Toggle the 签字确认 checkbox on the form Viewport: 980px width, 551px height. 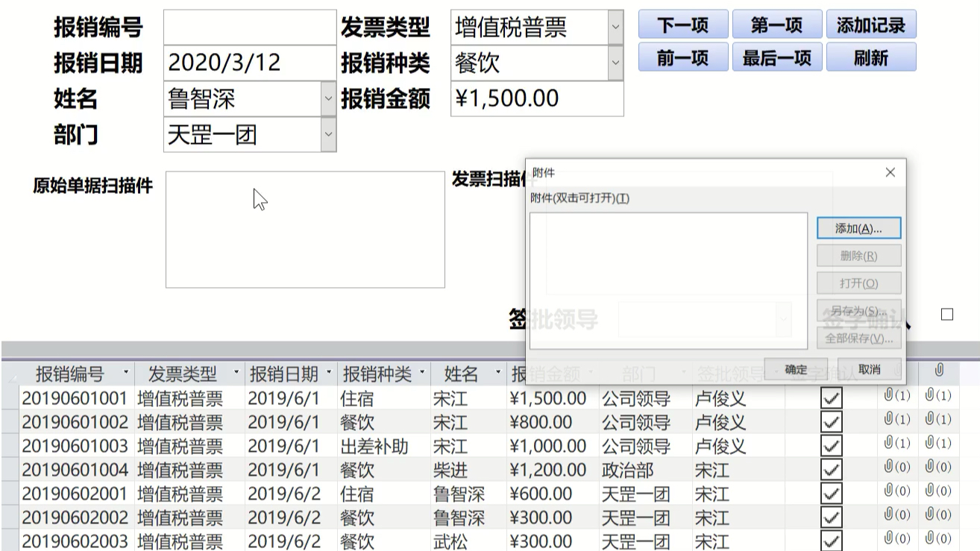point(947,315)
